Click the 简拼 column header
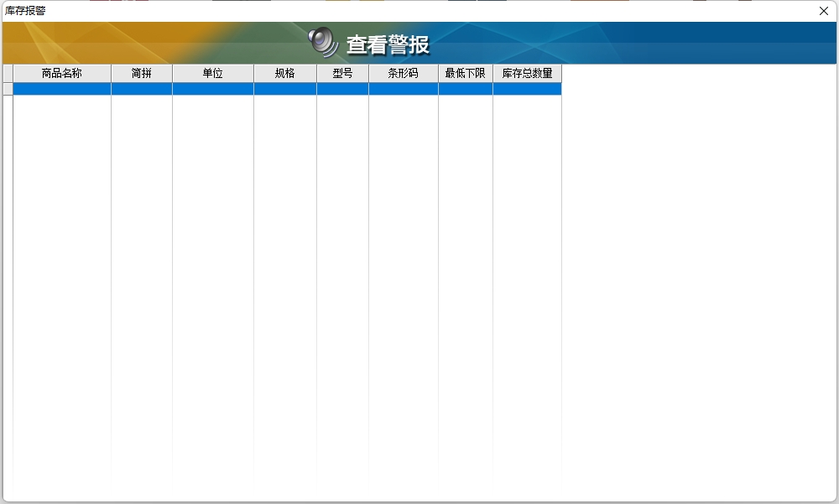The image size is (839, 504). pos(142,74)
